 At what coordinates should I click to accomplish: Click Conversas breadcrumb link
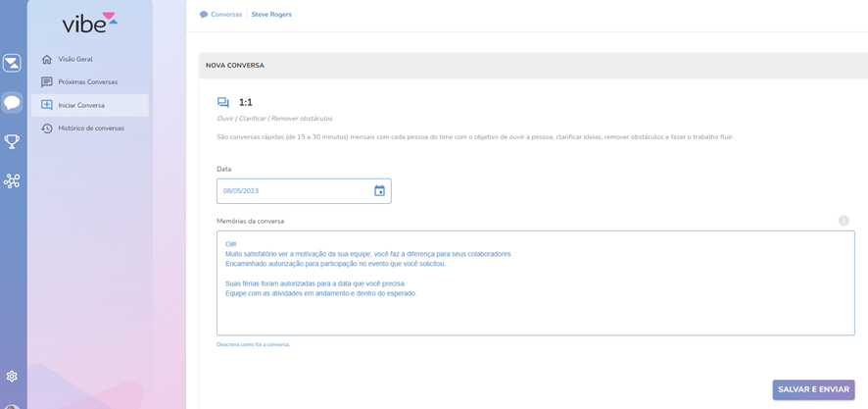(x=225, y=15)
